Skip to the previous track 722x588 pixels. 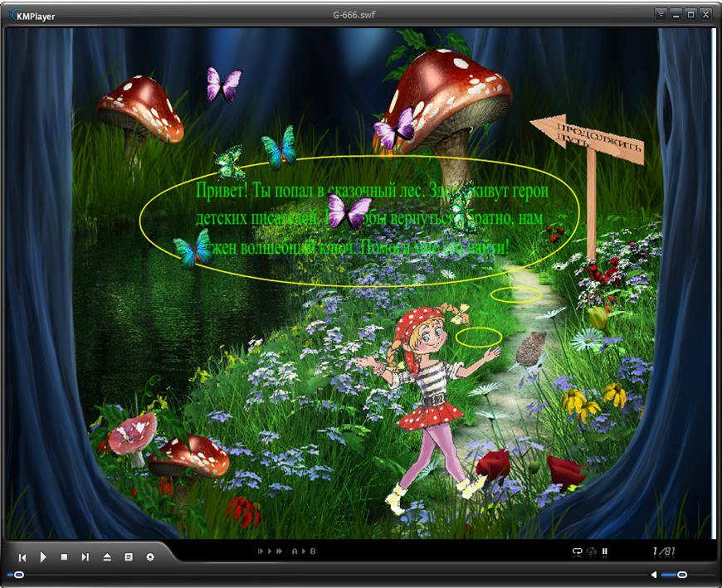pos(22,557)
